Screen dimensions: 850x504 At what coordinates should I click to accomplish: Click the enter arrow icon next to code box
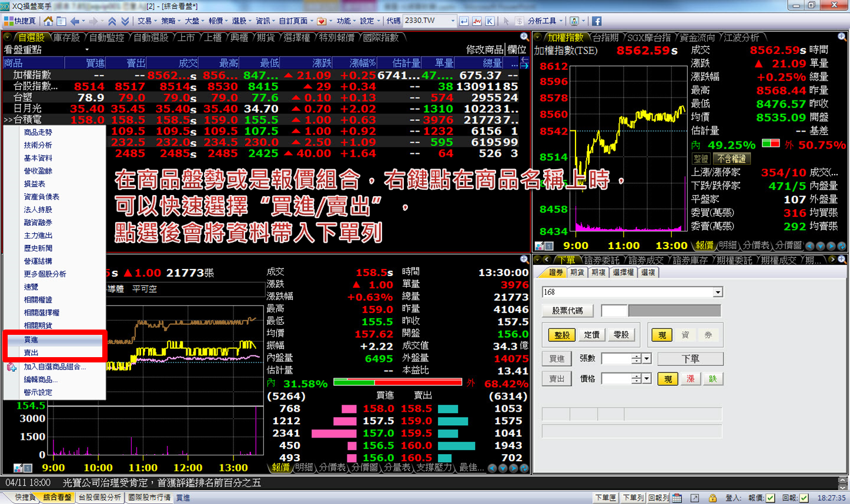point(464,21)
